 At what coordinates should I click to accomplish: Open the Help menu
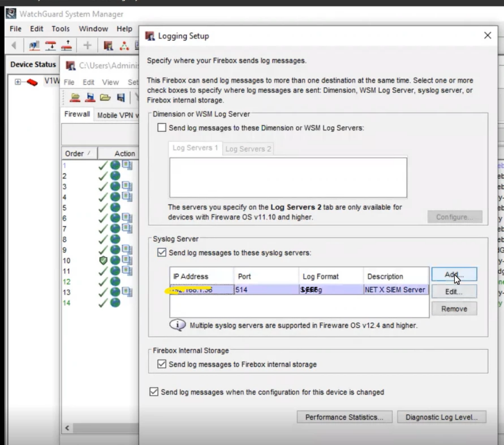[x=124, y=29]
